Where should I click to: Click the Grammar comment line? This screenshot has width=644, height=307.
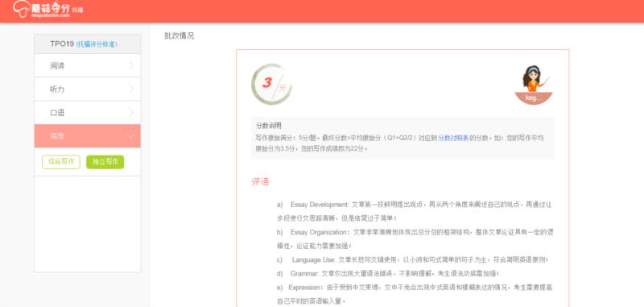(x=388, y=273)
